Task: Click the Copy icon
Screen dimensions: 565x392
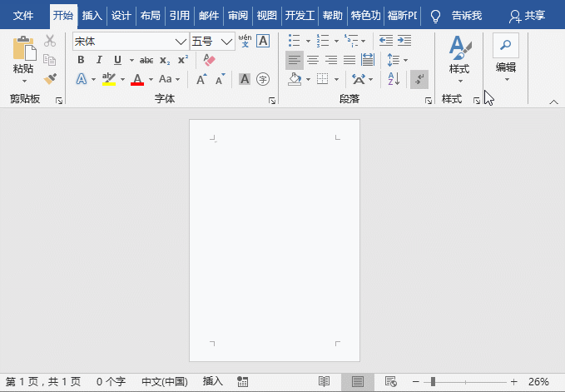Action: (49, 60)
